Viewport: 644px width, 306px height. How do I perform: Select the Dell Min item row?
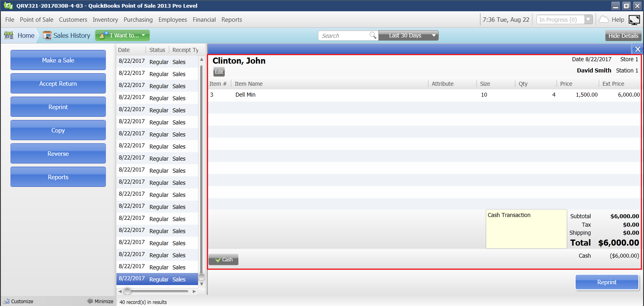pyautogui.click(x=424, y=95)
